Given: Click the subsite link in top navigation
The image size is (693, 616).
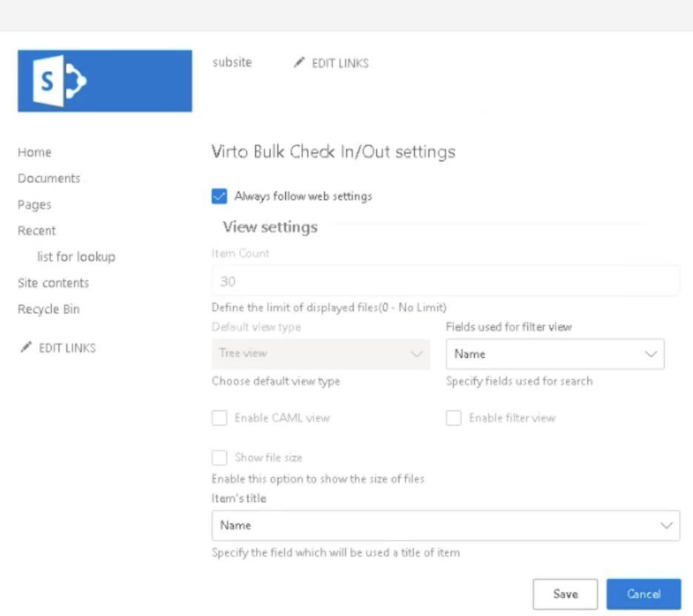Looking at the screenshot, I should pos(232,62).
